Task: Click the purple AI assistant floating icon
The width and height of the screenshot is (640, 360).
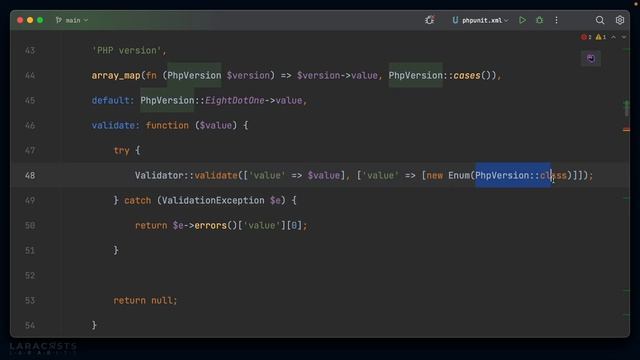Action: pos(591,58)
